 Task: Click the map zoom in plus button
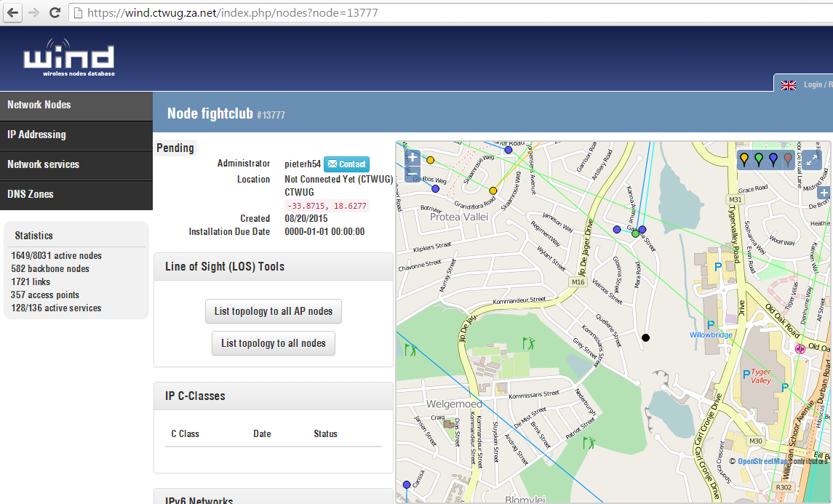point(412,157)
